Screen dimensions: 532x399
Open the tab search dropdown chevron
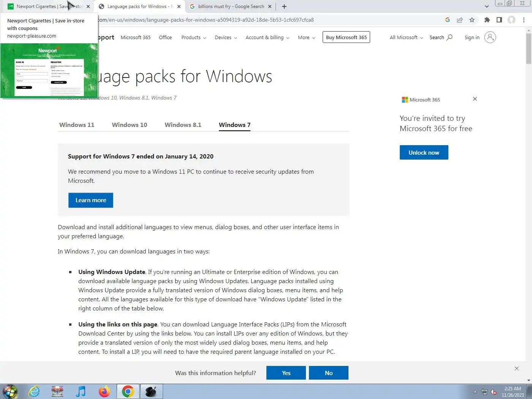(x=487, y=6)
